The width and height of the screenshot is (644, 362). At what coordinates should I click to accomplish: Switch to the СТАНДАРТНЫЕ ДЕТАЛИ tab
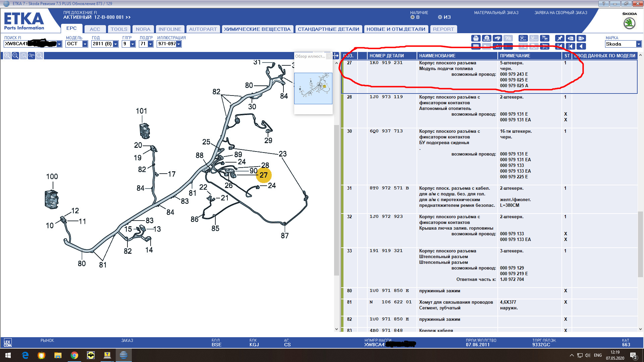click(x=328, y=29)
